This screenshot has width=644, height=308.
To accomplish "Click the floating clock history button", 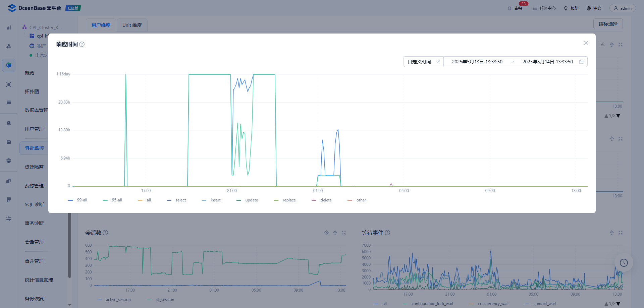I will 624,263.
